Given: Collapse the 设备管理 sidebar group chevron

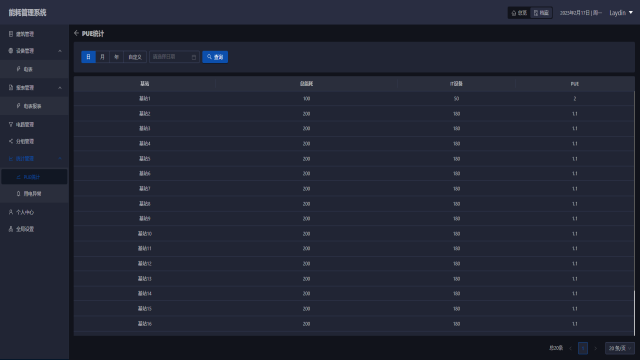Looking at the screenshot, I should coord(60,51).
